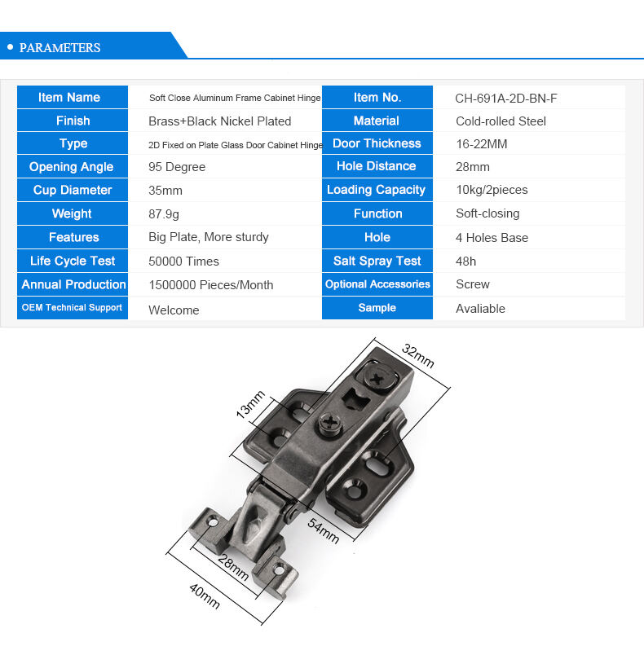Click the 95 Degree opening angle value
This screenshot has width=644, height=655.
click(177, 167)
